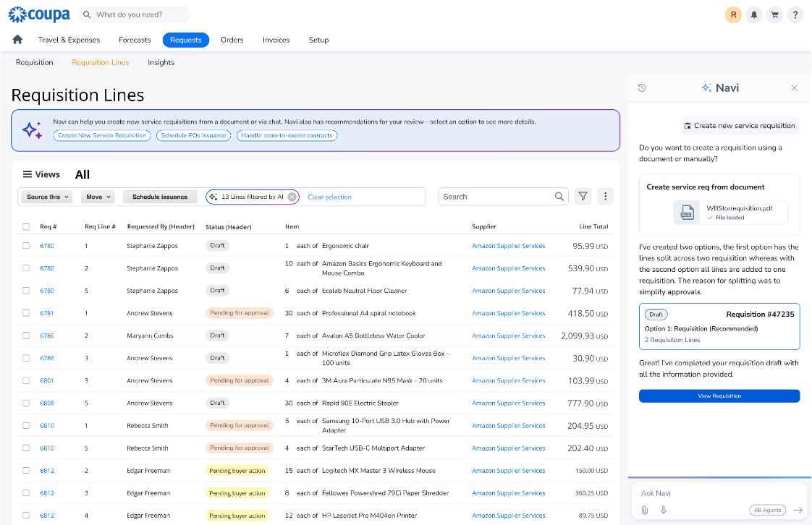
Task: Check the StarTech USB-C Multiport Adapter row
Action: pyautogui.click(x=26, y=448)
